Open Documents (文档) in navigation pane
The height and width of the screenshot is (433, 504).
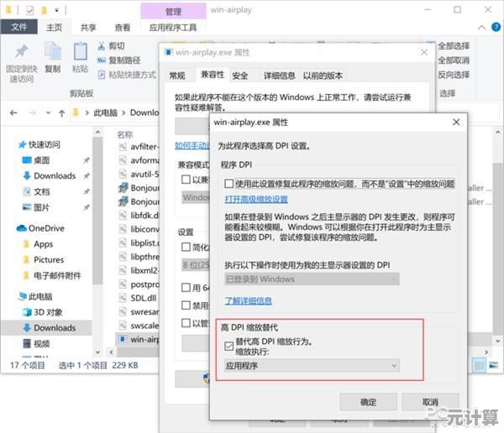click(36, 191)
